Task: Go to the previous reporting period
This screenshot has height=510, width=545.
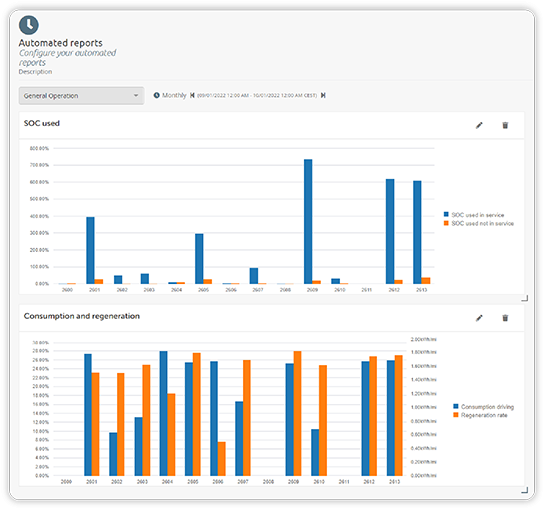Action: click(192, 95)
